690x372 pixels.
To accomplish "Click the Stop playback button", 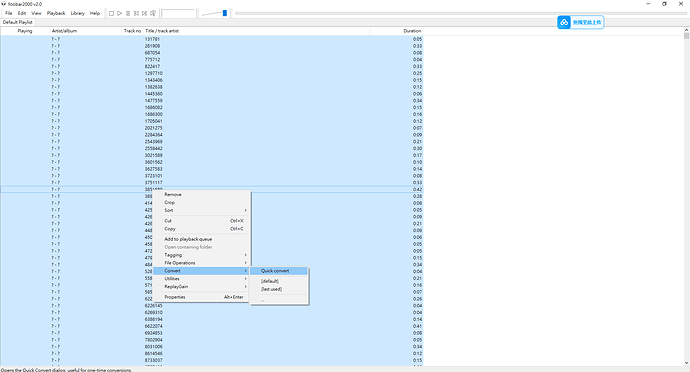I will tap(111, 13).
